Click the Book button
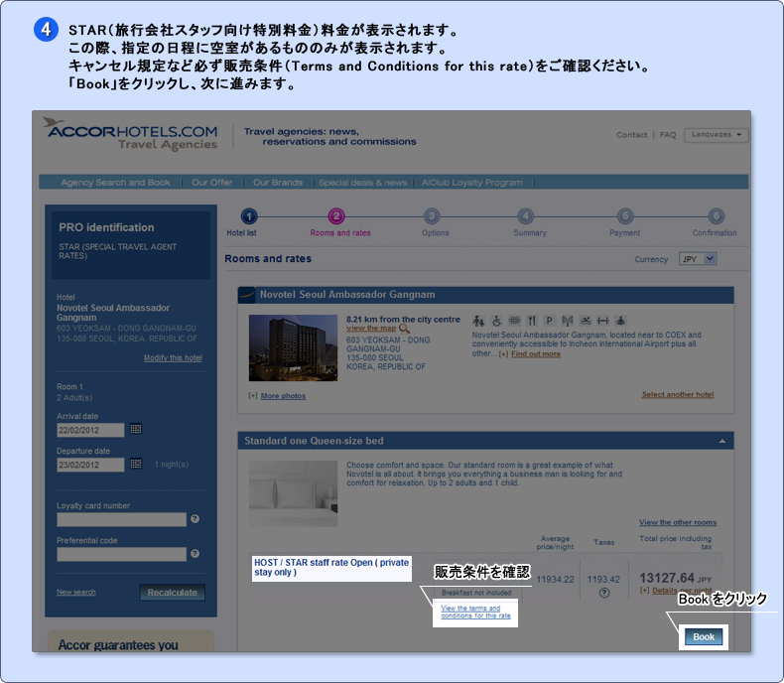This screenshot has width=784, height=683. 704,637
